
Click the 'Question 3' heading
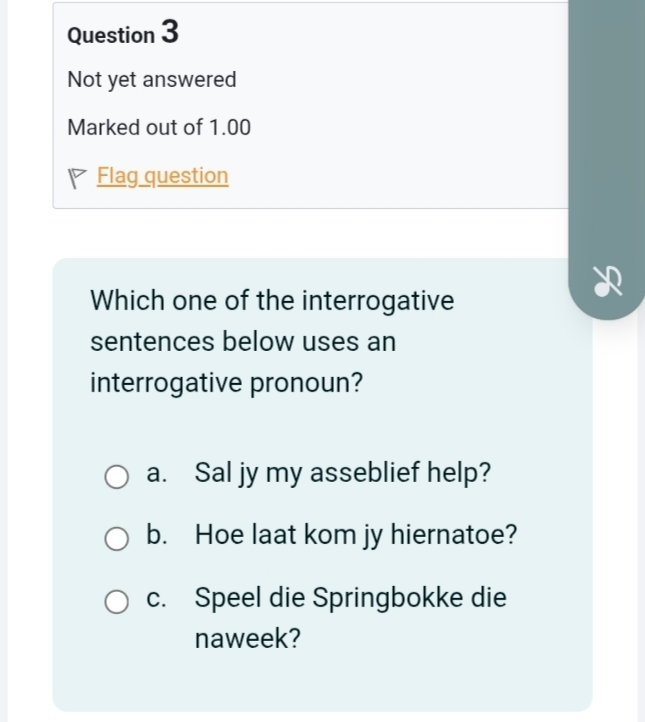[x=123, y=33]
